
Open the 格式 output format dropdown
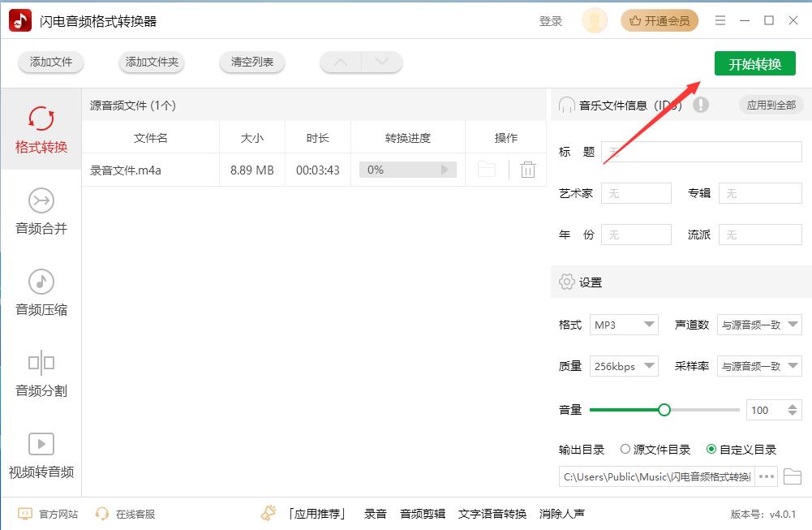624,324
